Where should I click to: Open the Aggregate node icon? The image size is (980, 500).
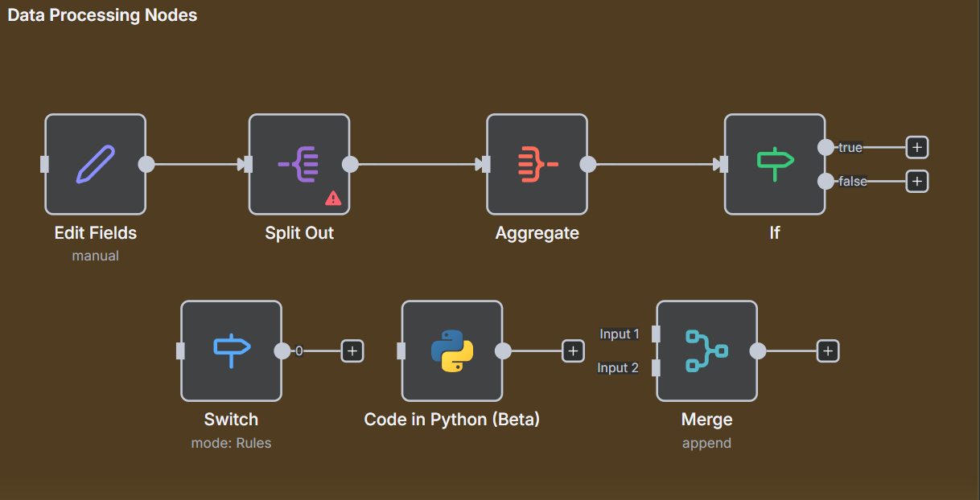(537, 163)
